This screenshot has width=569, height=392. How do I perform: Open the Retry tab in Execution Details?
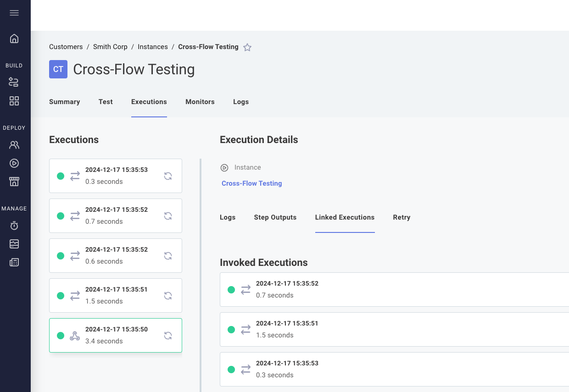point(402,217)
